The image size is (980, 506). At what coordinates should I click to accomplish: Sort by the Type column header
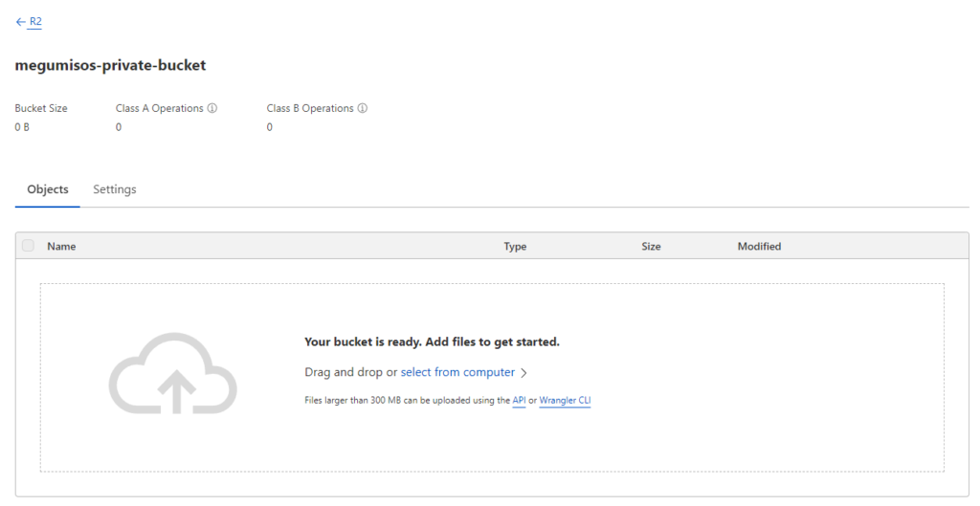pos(515,246)
